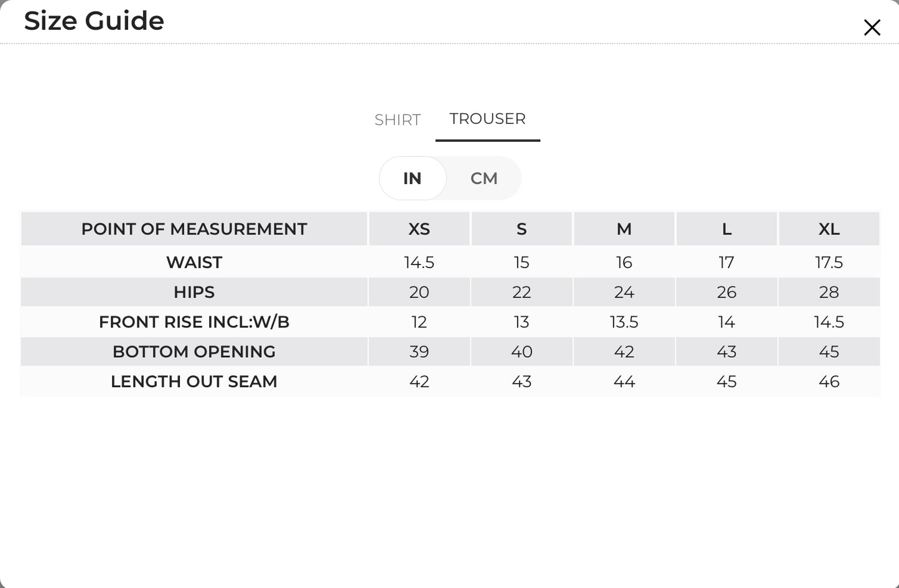This screenshot has width=899, height=588.
Task: Toggle units to CM
Action: [484, 179]
